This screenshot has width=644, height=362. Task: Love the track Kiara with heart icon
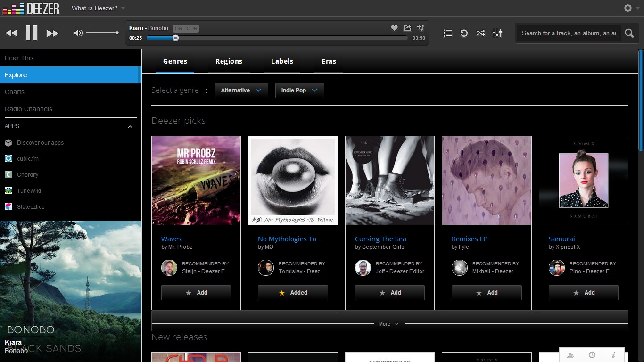tap(394, 28)
